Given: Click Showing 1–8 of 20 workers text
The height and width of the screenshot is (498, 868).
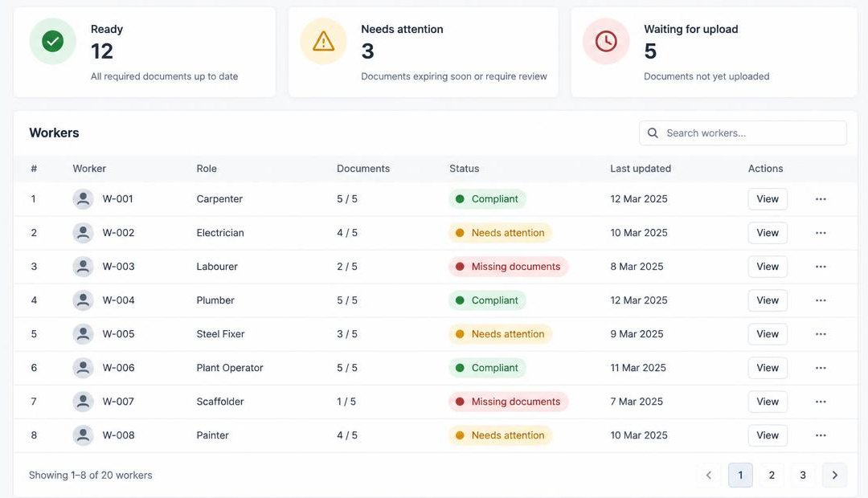Looking at the screenshot, I should [x=90, y=476].
